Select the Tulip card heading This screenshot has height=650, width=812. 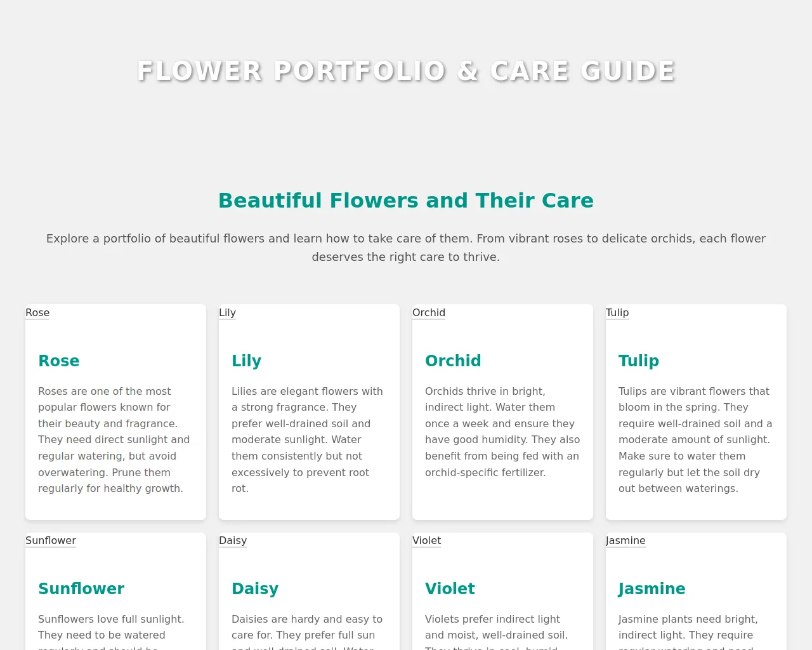tap(639, 361)
